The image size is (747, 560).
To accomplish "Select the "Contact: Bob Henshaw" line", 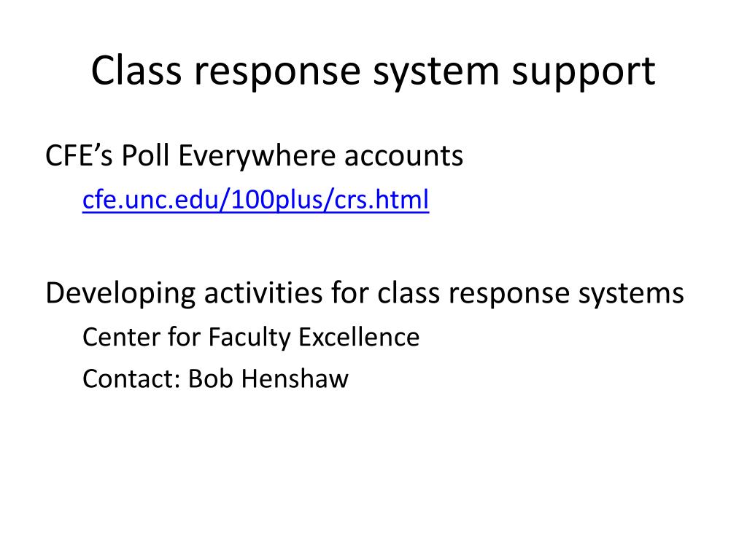I will click(215, 378).
